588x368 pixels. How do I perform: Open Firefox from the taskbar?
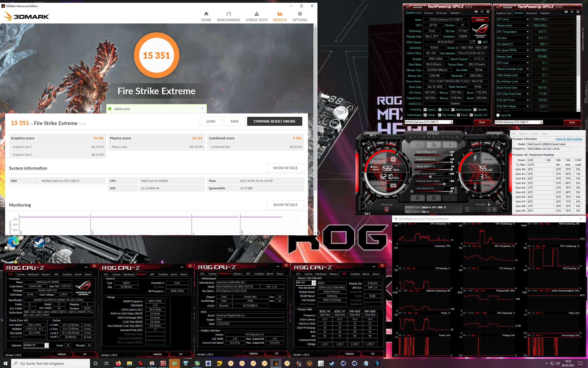118,363
